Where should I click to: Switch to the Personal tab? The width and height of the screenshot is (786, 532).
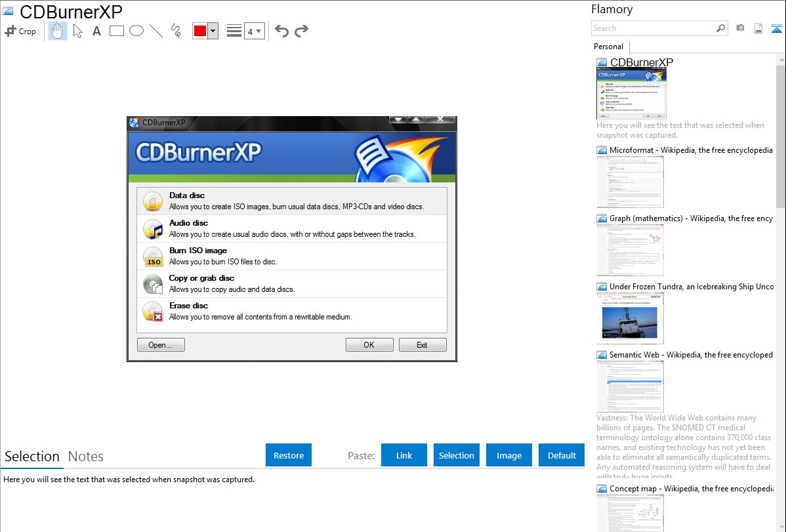pos(608,47)
